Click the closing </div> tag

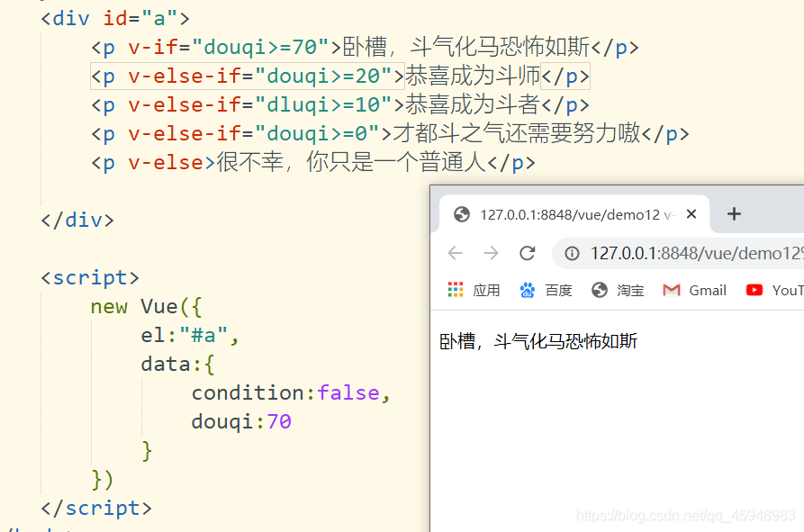(77, 221)
